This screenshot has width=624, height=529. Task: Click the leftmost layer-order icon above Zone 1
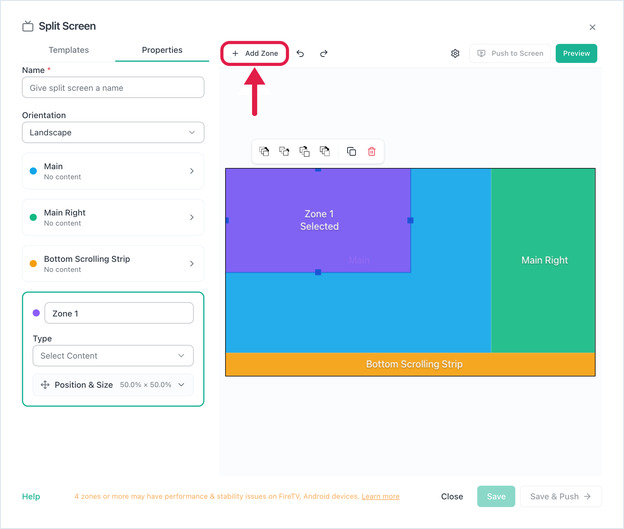pos(264,151)
